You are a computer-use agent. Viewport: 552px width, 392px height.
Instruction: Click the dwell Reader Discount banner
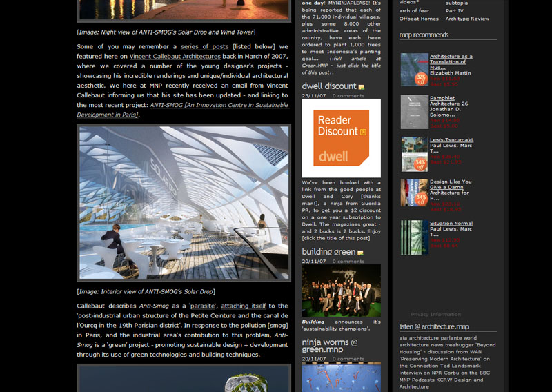(341, 138)
